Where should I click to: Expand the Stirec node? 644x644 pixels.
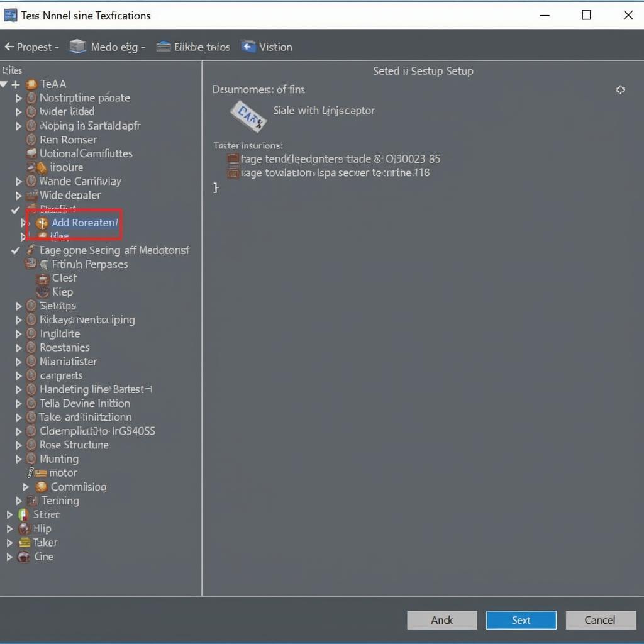coord(9,514)
